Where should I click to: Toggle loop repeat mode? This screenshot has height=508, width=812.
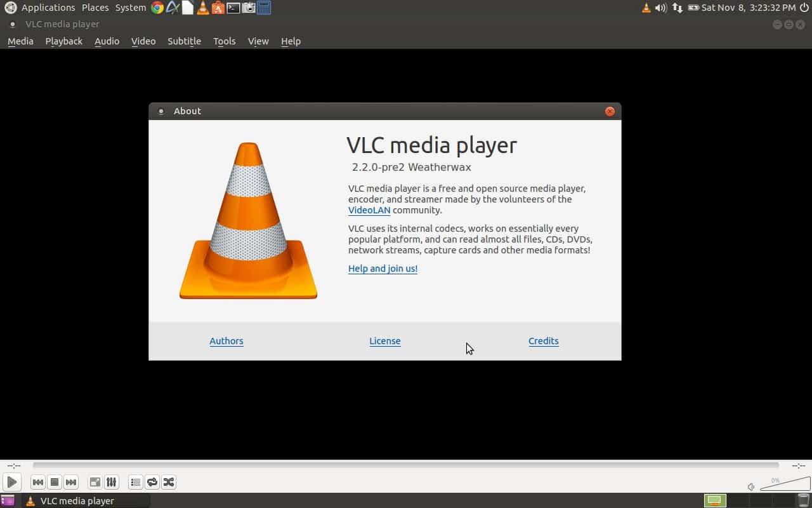(152, 482)
